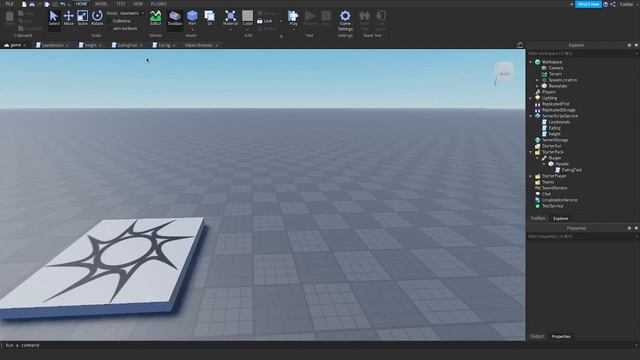Activate the Scale tool
The image size is (640, 360).
click(x=82, y=18)
